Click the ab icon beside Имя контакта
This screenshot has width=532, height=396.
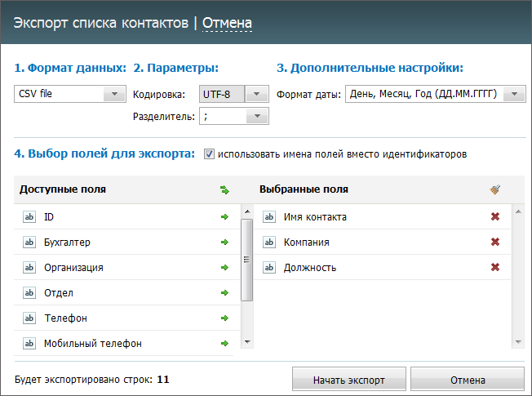point(269,216)
